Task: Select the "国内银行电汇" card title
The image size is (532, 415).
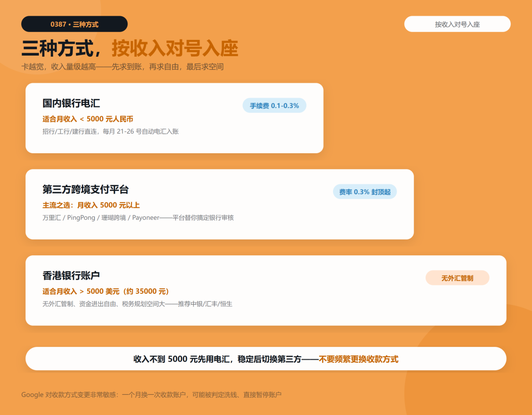Action: point(71,103)
